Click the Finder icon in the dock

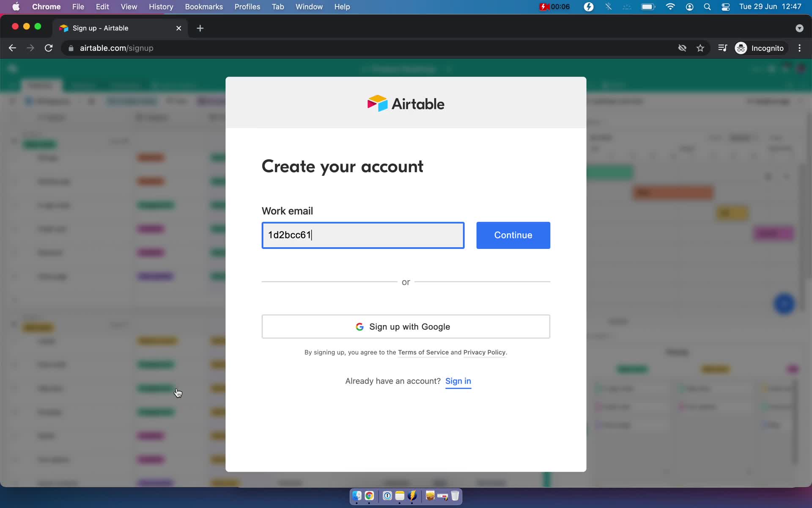[357, 496]
